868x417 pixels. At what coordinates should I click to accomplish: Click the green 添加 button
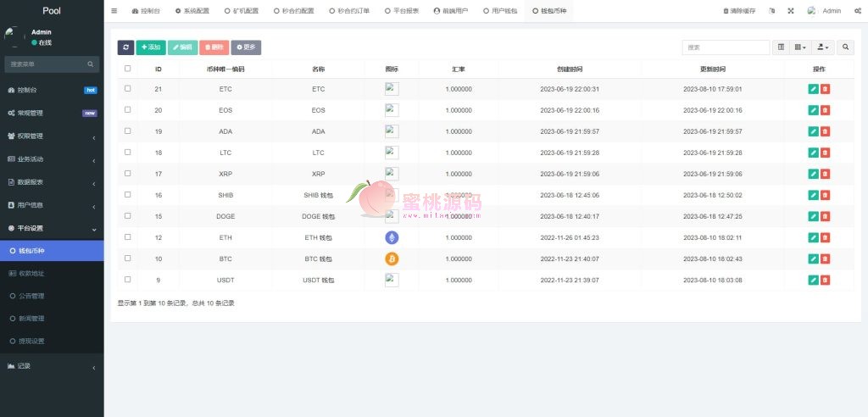click(x=151, y=47)
